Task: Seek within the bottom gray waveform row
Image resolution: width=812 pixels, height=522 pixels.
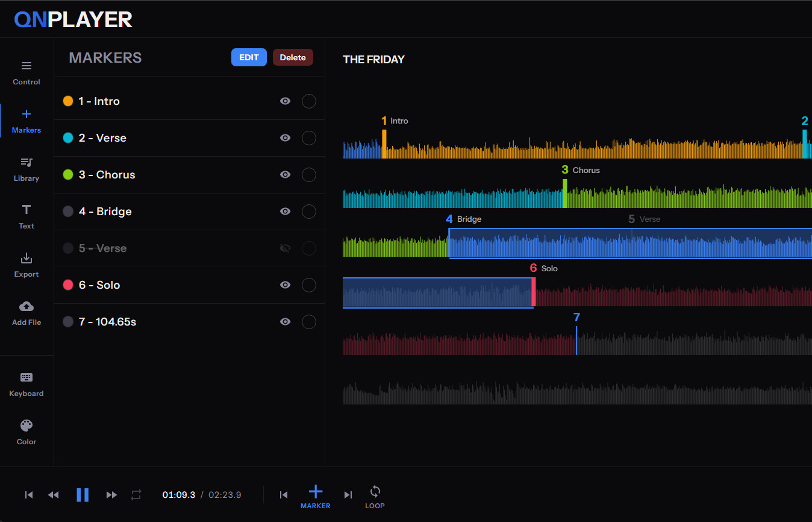Action: pos(577,393)
